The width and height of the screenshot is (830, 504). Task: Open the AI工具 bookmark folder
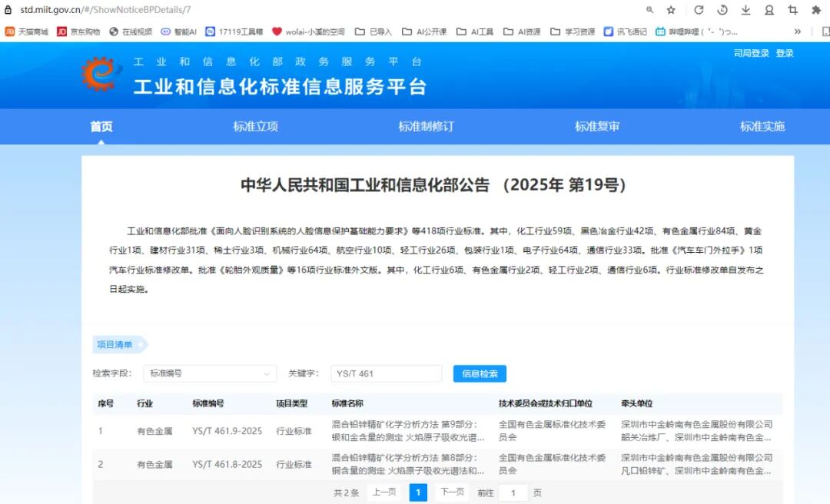tap(475, 31)
